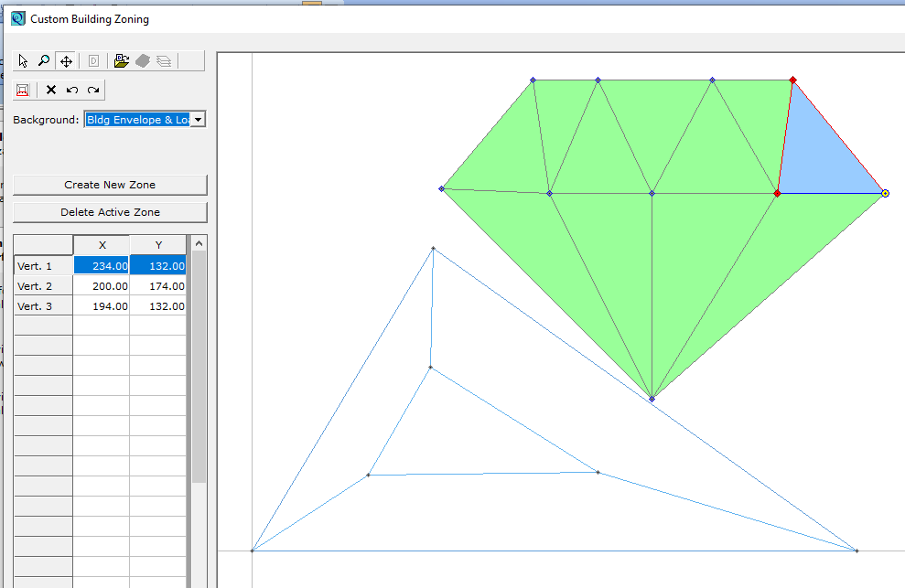Screen dimensions: 905x588
Task: Select the arrow pointer tool
Action: click(x=23, y=60)
